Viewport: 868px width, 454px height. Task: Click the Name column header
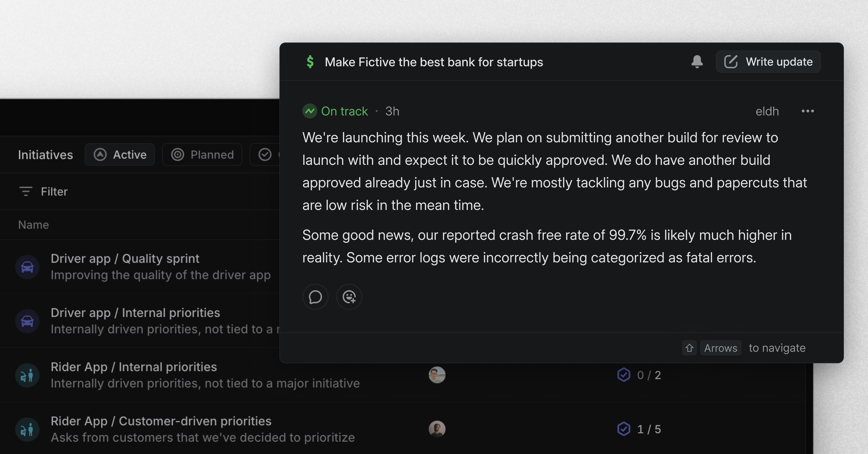[33, 225]
